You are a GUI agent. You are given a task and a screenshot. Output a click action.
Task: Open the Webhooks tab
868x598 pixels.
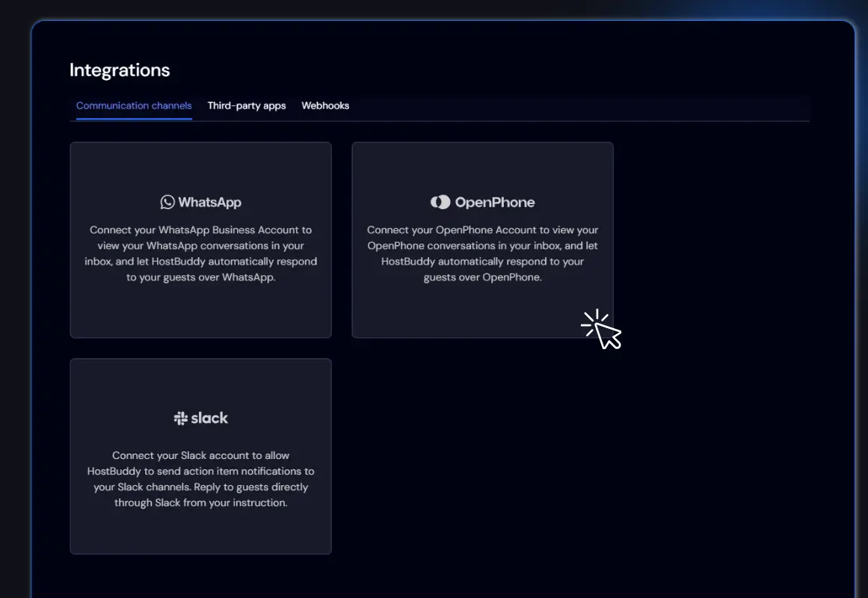point(325,105)
